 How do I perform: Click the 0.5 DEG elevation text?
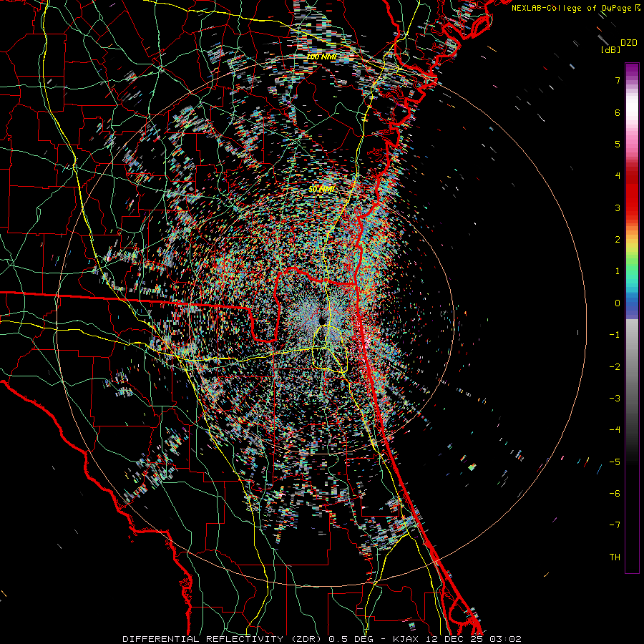point(352,639)
